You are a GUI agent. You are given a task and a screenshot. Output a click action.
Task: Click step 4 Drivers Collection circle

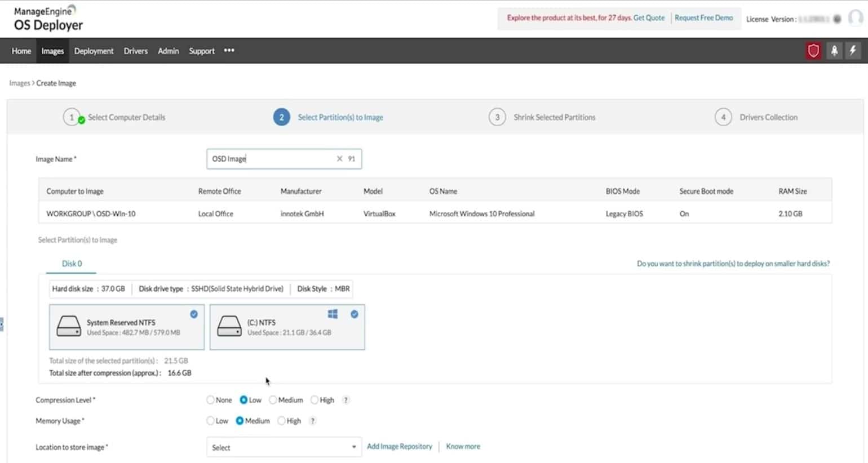click(x=723, y=117)
